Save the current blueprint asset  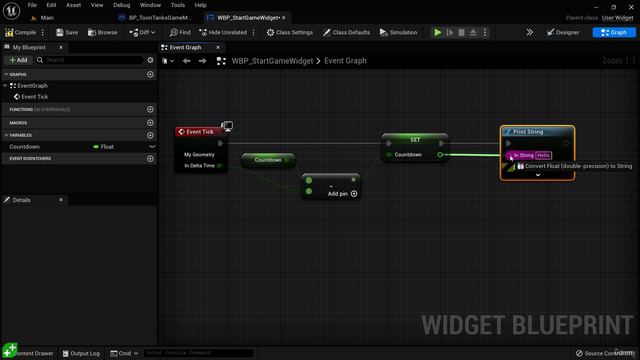[67, 32]
